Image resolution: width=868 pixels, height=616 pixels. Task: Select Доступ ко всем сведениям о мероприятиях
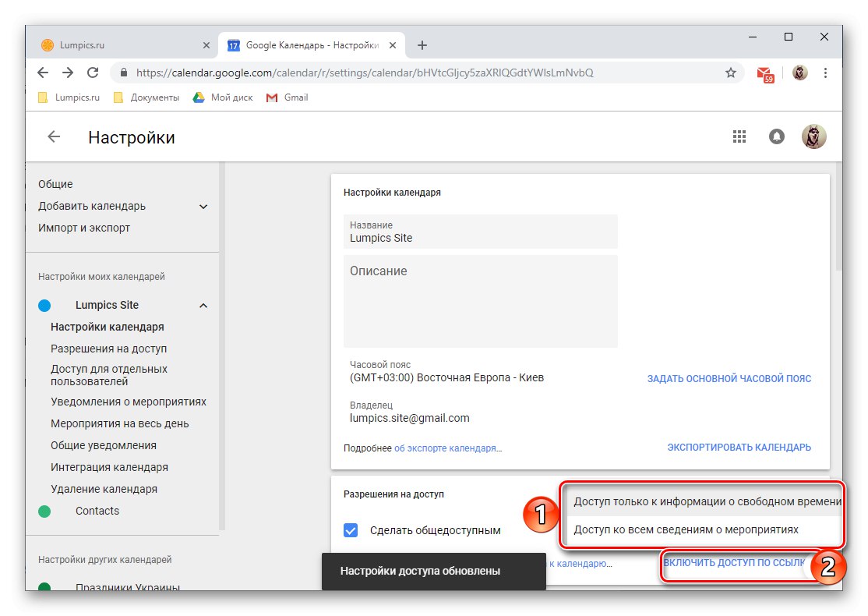(686, 529)
